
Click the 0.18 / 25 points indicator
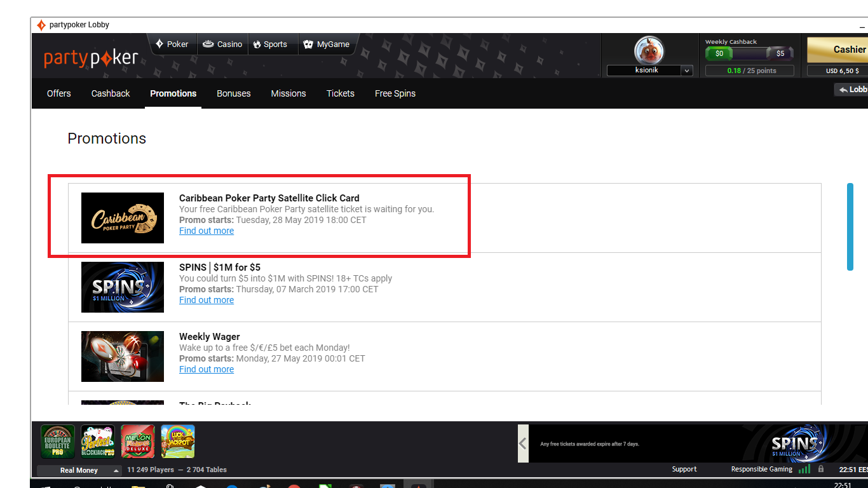coord(749,71)
